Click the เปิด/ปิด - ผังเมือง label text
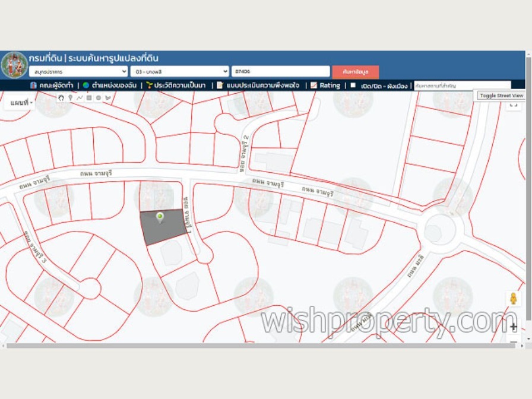This screenshot has height=399, width=532. coord(384,86)
